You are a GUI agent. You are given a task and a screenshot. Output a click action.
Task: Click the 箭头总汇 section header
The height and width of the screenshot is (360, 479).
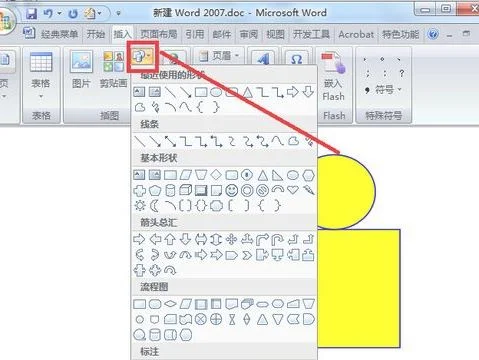point(159,223)
